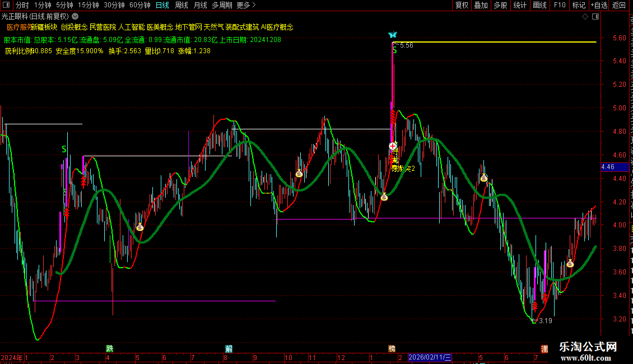This screenshot has width=633, height=364.
Task: Select the 15分钟 period tab
Action: pos(89,5)
